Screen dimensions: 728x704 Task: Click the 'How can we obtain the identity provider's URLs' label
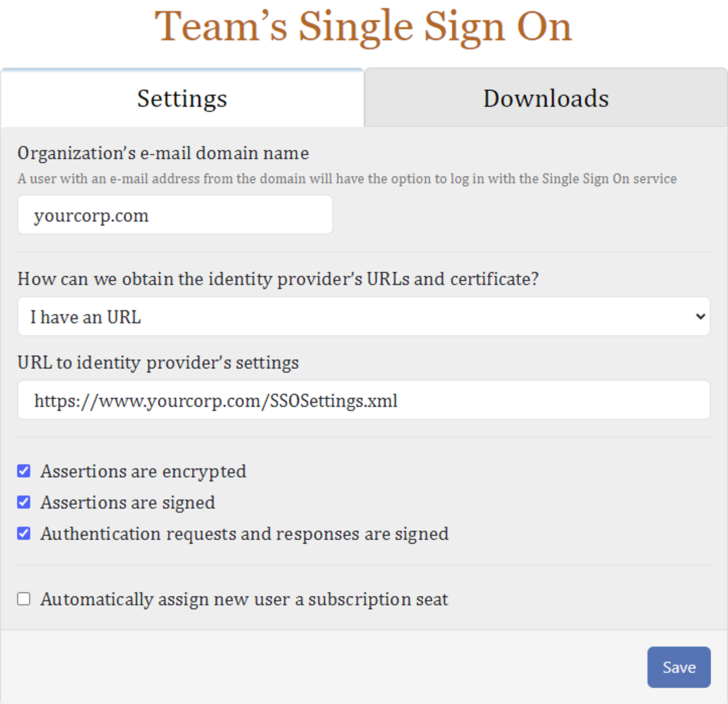click(278, 279)
